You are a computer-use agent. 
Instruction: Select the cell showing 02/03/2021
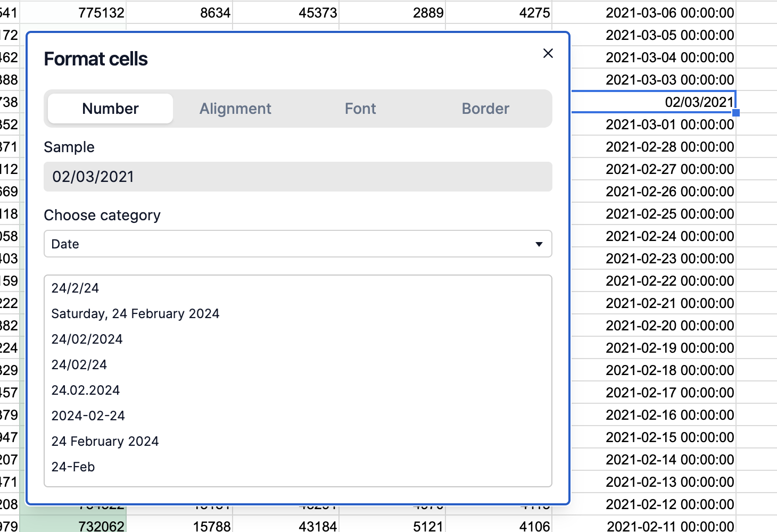[654, 102]
